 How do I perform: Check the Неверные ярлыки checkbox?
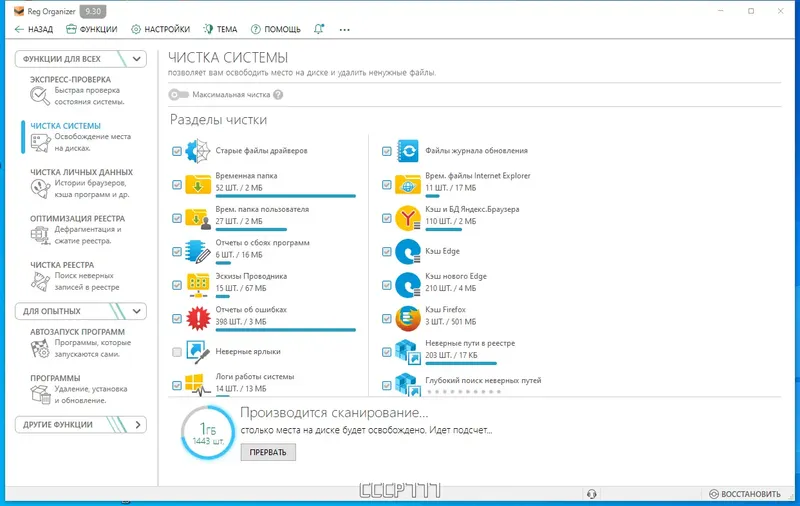[x=177, y=352]
